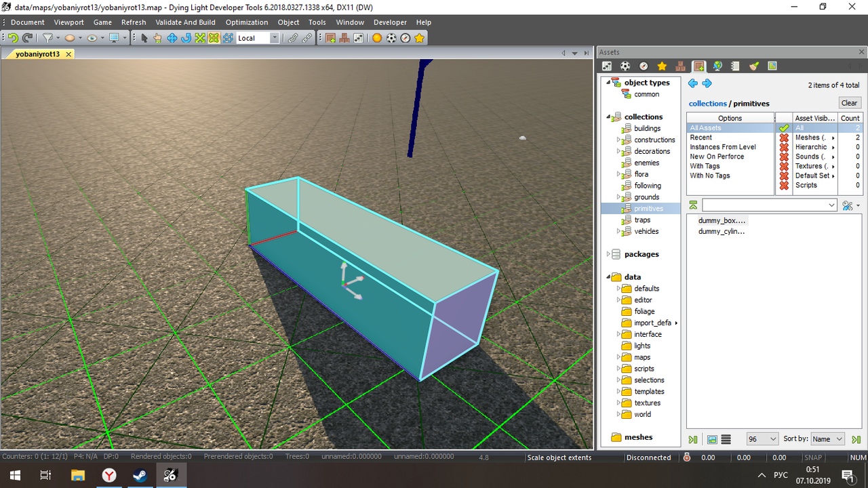Select the traps collection in tree
Screen dimensions: 868x488
(642, 220)
